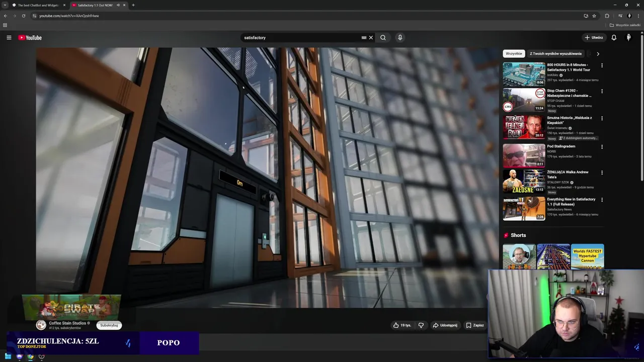Screen dimensions: 644x362
Task: Open the Pirate Swap ad overlay
Action: point(71,307)
